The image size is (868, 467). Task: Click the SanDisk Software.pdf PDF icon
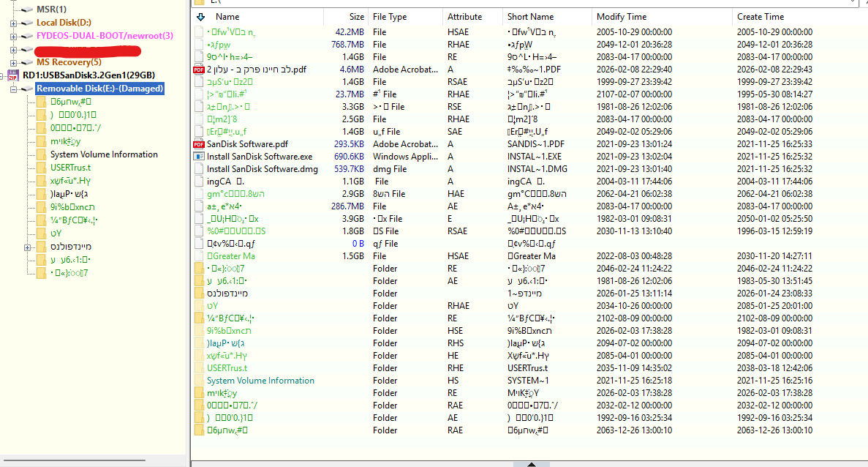199,144
